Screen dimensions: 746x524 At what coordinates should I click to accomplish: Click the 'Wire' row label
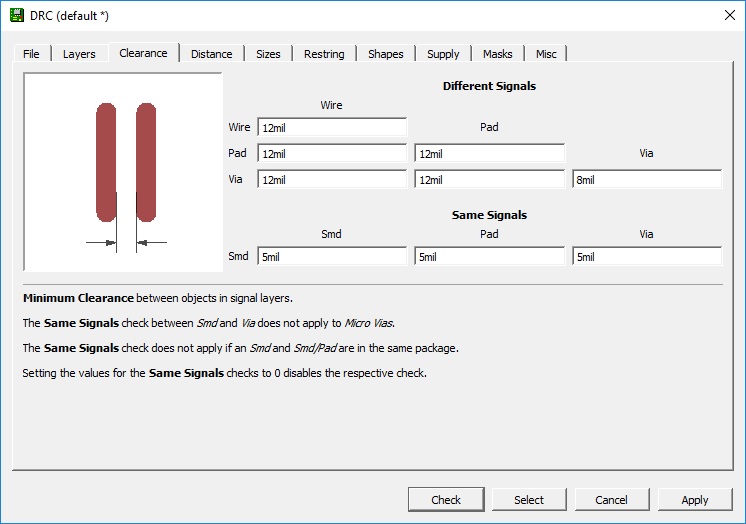click(x=239, y=127)
